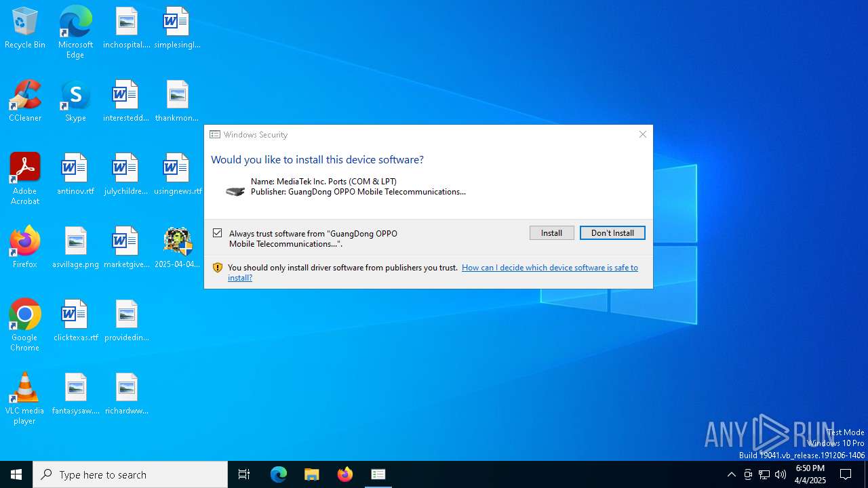The height and width of the screenshot is (488, 868).
Task: Click the taskbar search box
Action: pyautogui.click(x=130, y=474)
